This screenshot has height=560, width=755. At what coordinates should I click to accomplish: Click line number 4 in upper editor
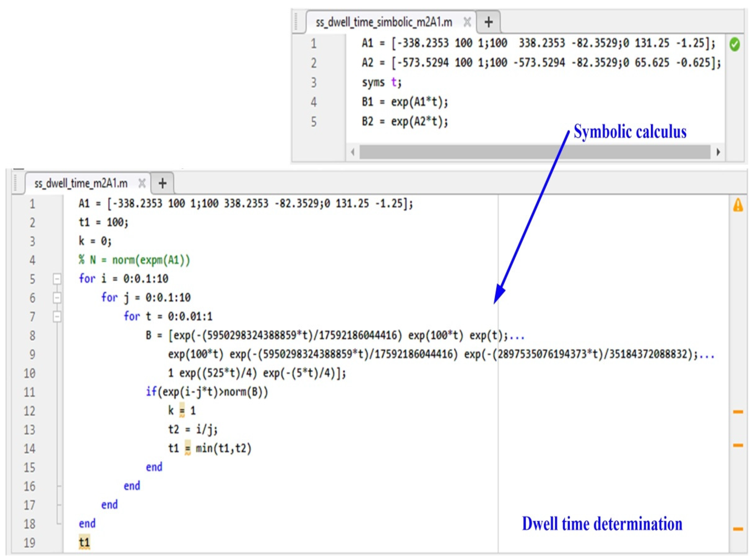point(314,102)
